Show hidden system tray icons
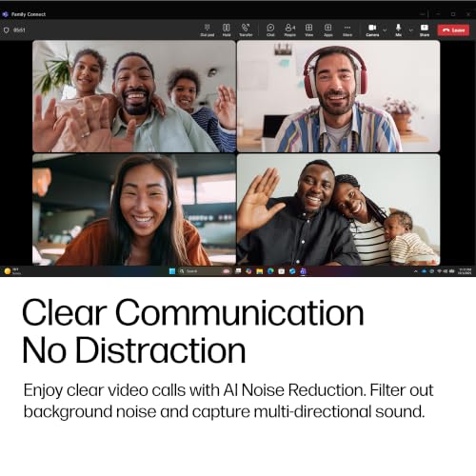 pos(415,271)
